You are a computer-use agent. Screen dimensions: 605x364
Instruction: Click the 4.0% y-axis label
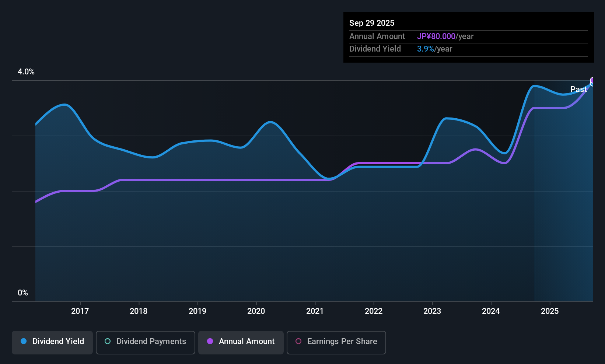click(26, 72)
